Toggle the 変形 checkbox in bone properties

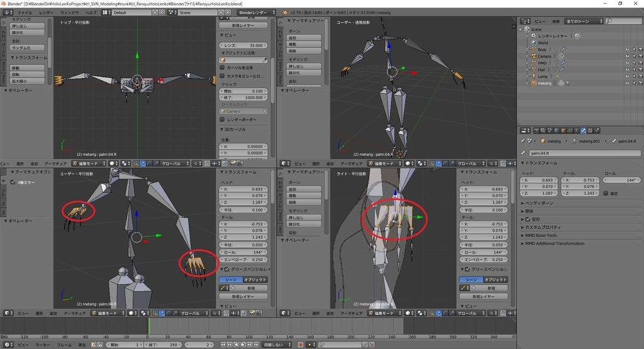pyautogui.click(x=528, y=219)
